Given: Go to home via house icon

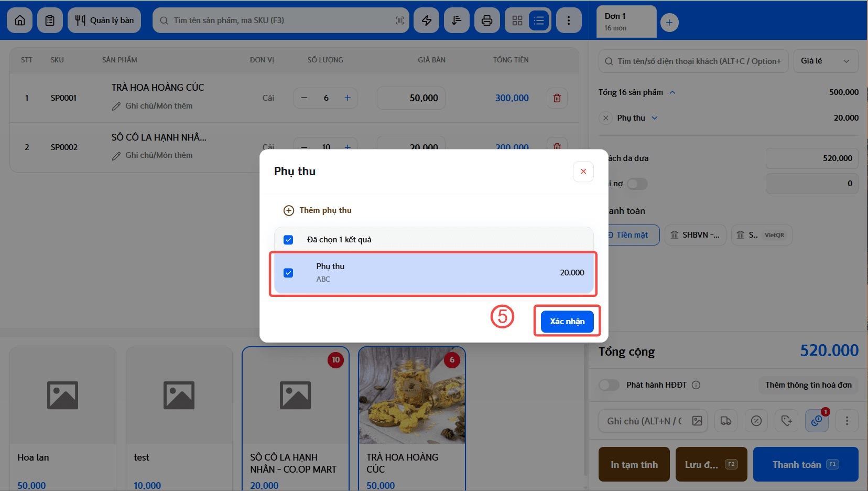Looking at the screenshot, I should click(20, 20).
